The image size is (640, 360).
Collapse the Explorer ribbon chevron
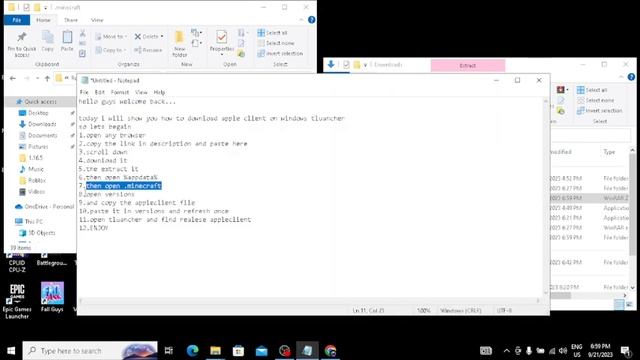[x=301, y=20]
